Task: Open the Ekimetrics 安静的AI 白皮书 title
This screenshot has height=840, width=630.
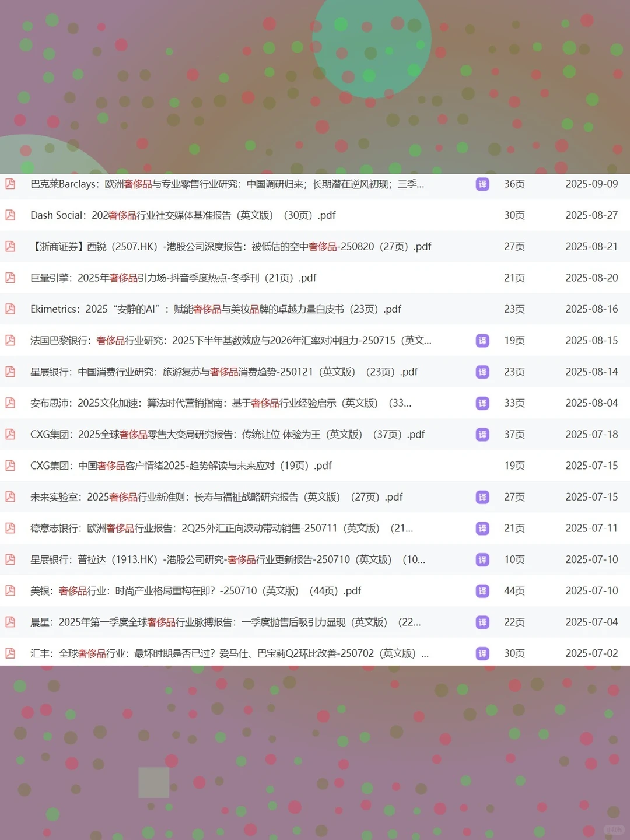Action: tap(216, 309)
